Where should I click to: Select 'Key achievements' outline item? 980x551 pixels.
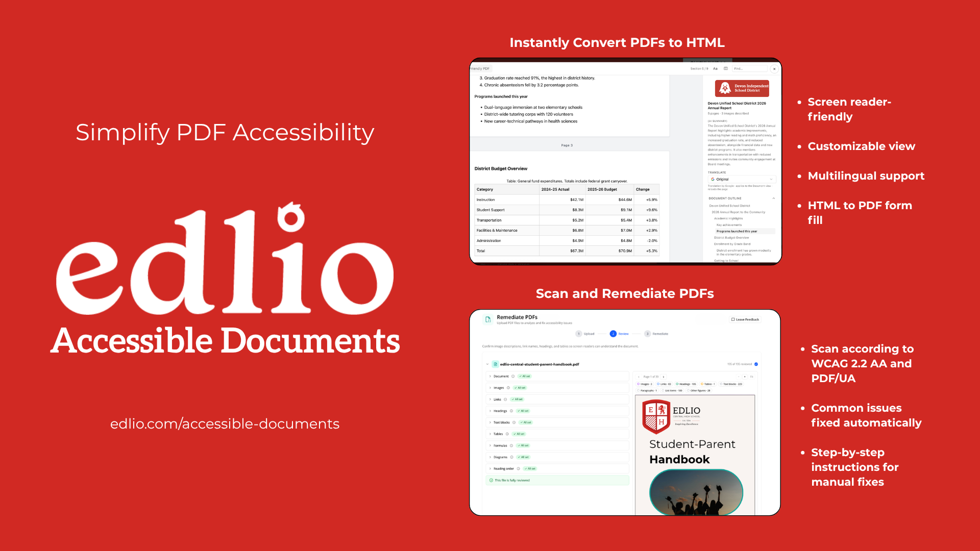pos(729,225)
